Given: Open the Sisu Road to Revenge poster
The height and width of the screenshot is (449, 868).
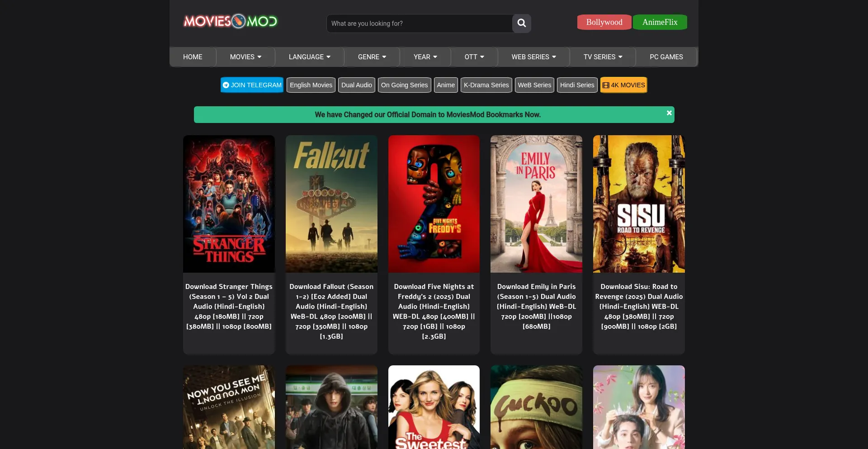Looking at the screenshot, I should click(639, 204).
